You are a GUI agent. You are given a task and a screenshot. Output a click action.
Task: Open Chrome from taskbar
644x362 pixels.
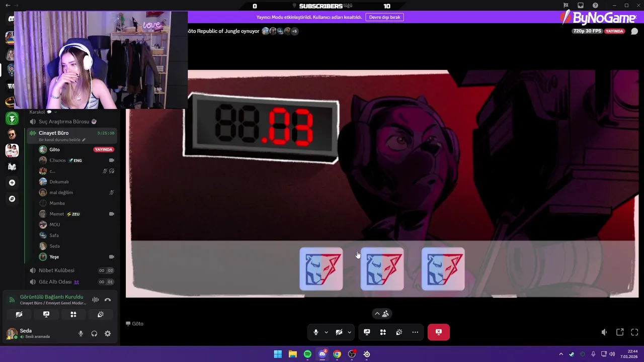coord(337,354)
